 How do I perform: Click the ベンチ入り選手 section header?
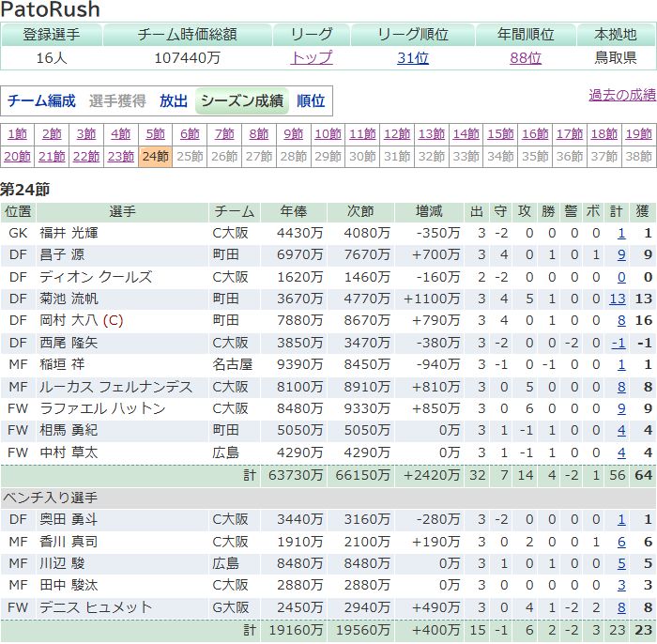click(x=328, y=498)
